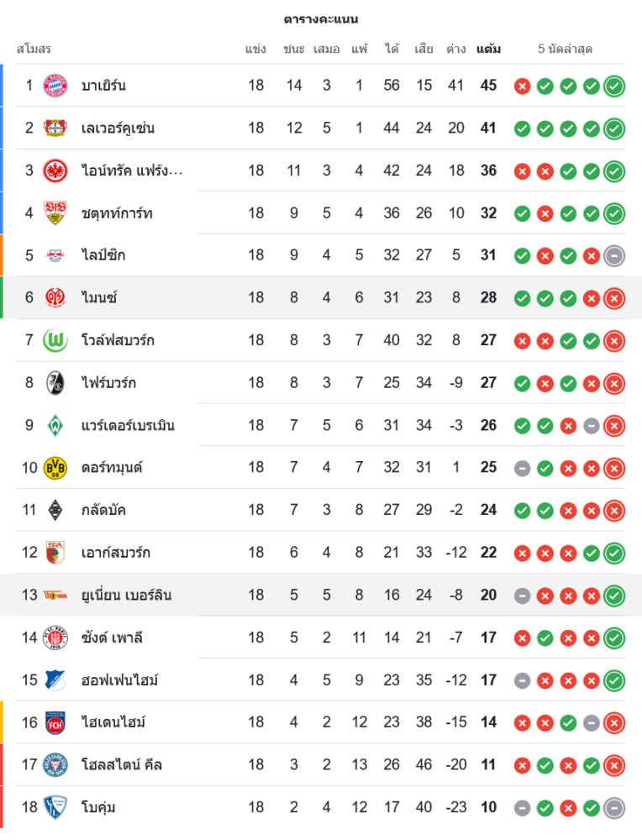The height and width of the screenshot is (840, 642).
Task: Click the Bayern Munich club logo
Action: click(x=55, y=86)
